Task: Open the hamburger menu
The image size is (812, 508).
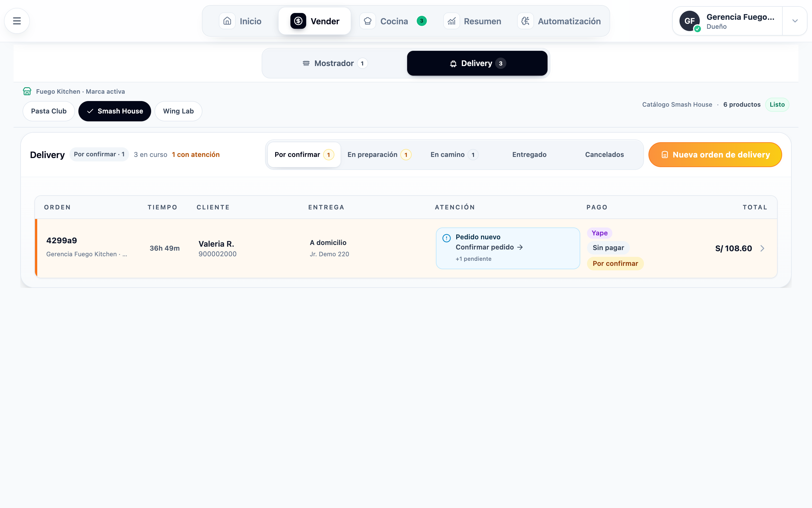Action: coord(17,21)
